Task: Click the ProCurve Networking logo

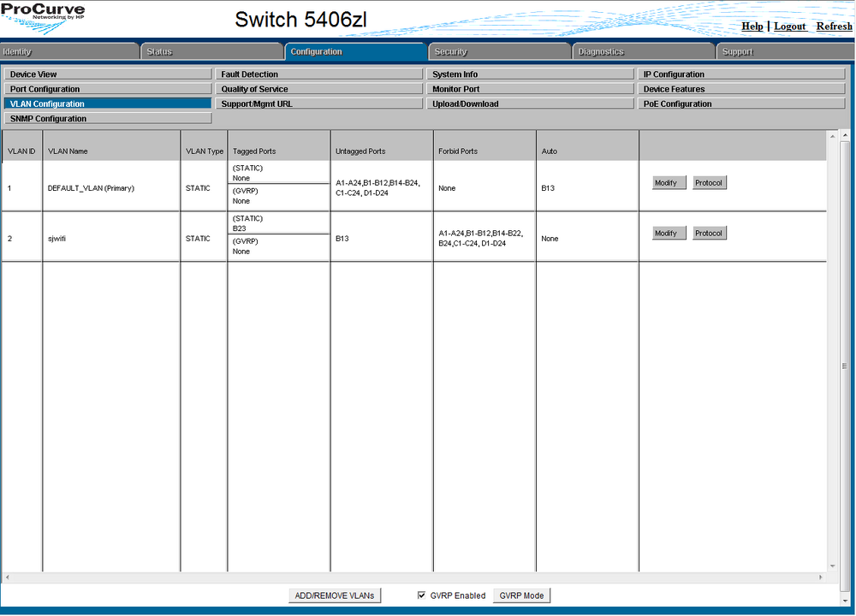Action: pos(43,18)
